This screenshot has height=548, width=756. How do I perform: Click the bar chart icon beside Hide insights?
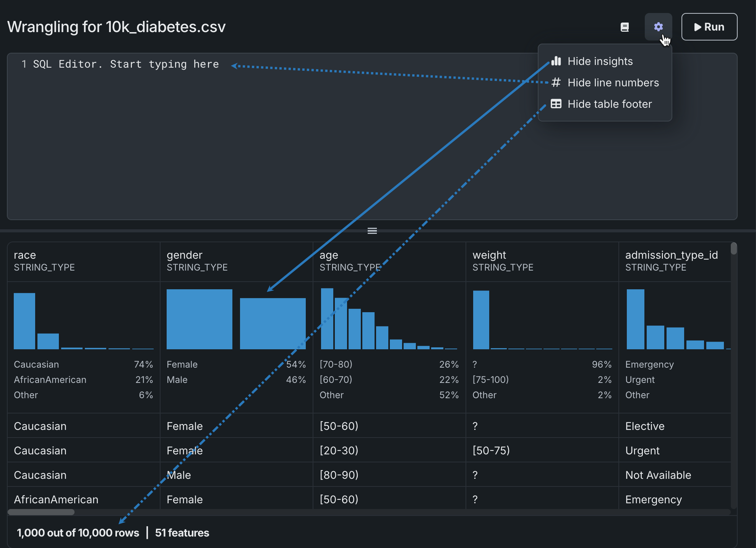coord(556,61)
